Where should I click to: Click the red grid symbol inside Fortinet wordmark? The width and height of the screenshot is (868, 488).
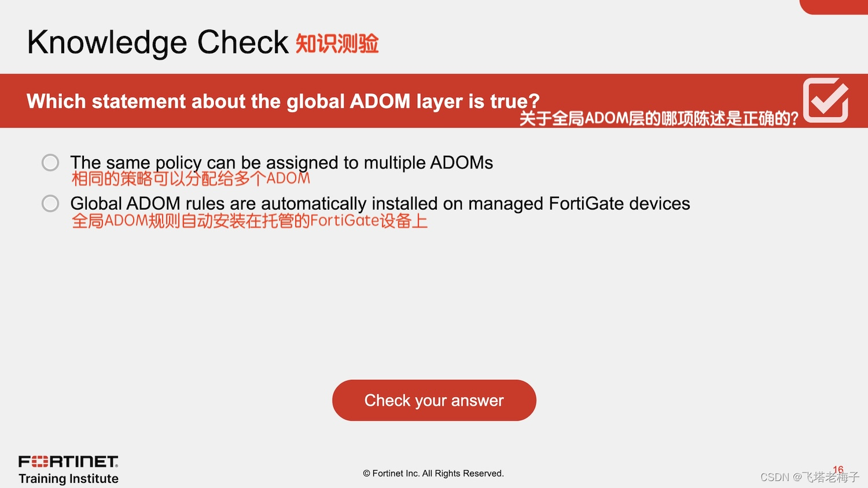pos(40,461)
